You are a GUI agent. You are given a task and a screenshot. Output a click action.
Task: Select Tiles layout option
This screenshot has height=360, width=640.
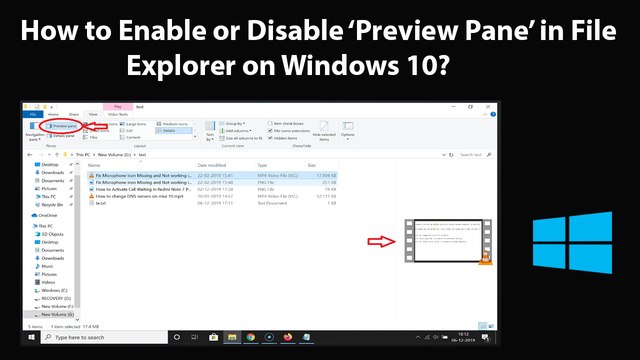tap(91, 138)
